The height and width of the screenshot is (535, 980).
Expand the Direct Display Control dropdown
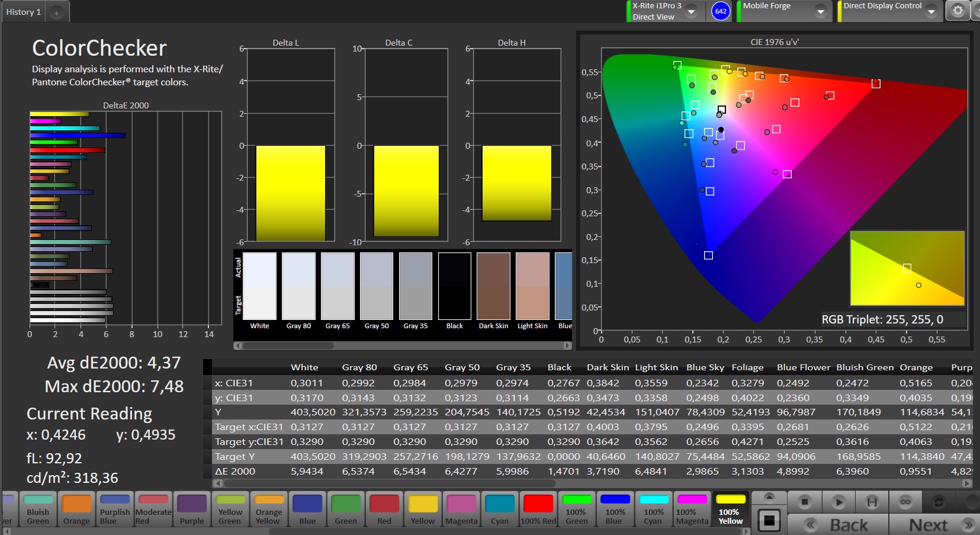tap(931, 11)
